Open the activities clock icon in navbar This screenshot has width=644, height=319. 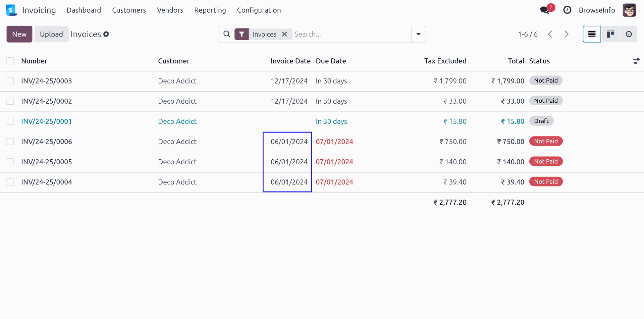point(567,10)
